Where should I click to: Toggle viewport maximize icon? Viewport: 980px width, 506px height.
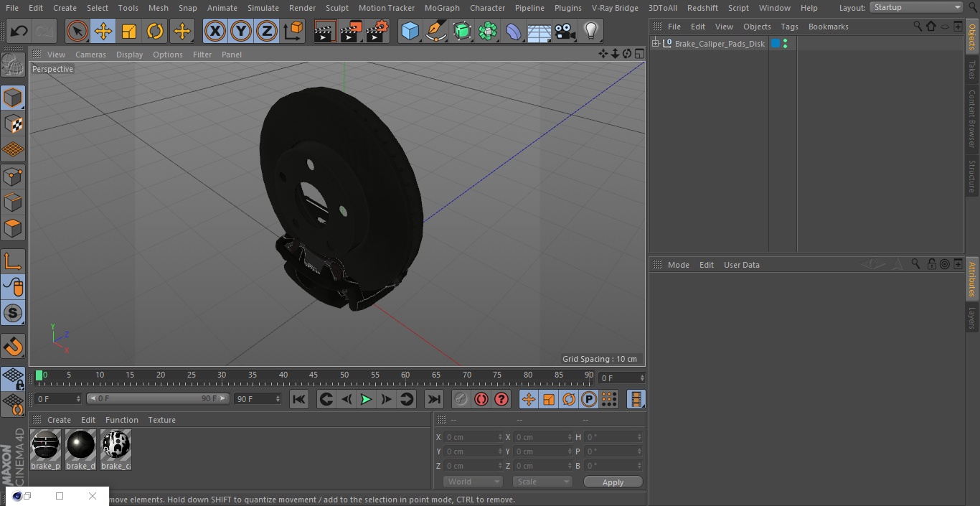(x=639, y=54)
